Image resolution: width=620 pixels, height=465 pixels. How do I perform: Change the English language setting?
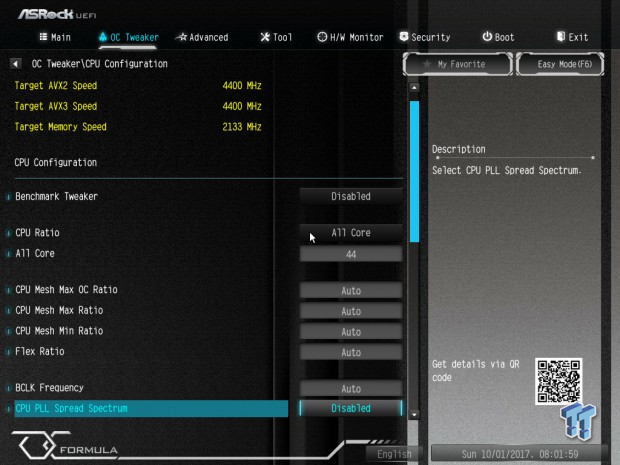pyautogui.click(x=394, y=454)
